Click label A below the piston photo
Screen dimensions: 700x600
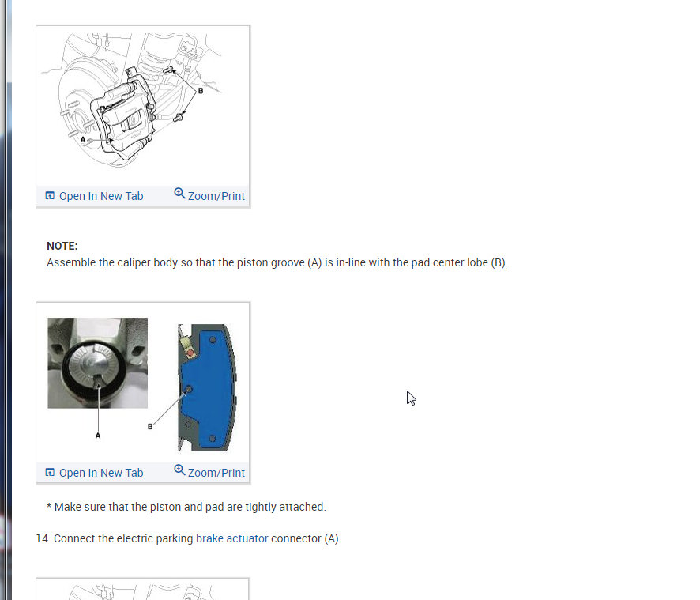(98, 435)
